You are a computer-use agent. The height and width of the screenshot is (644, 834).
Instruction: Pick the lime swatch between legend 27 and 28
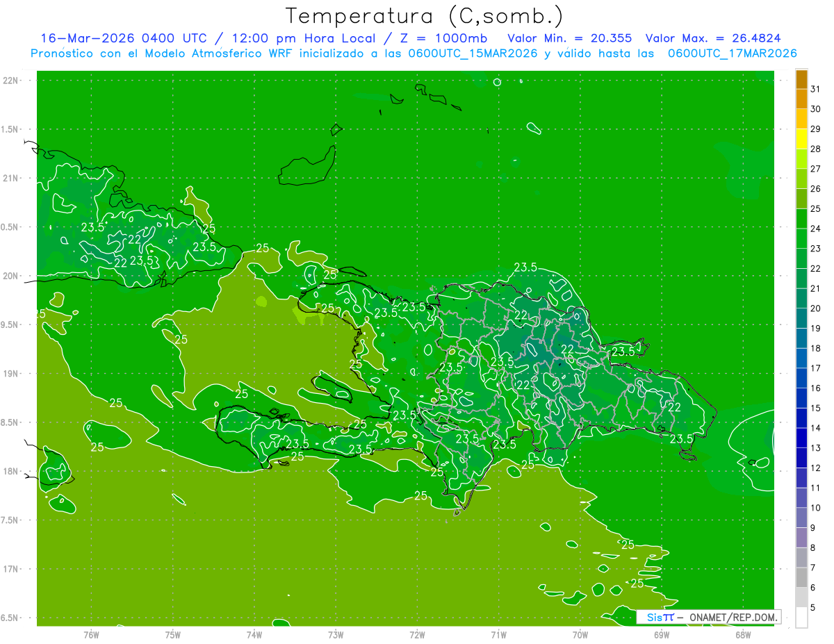point(801,158)
